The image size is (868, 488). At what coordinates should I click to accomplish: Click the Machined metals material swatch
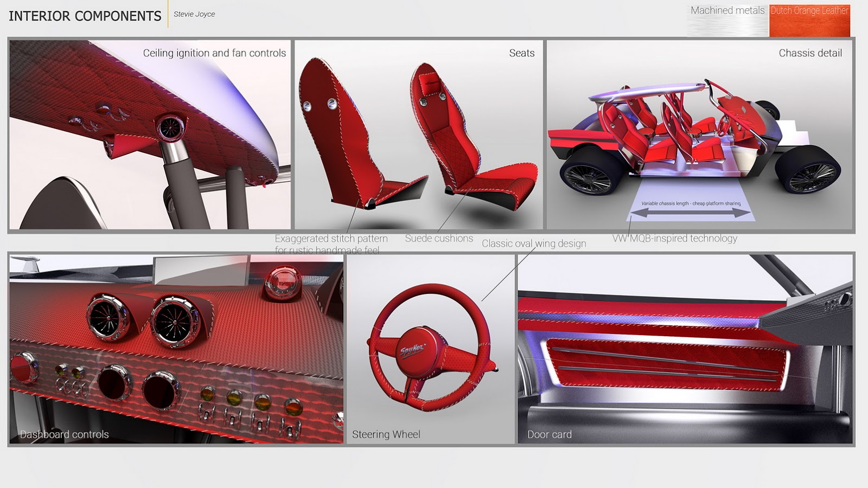[x=727, y=21]
